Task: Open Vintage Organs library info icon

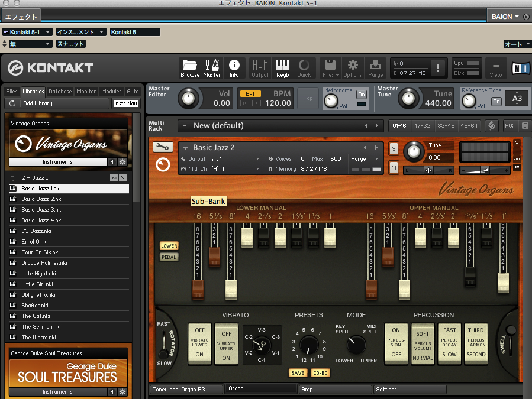Action: 112,162
